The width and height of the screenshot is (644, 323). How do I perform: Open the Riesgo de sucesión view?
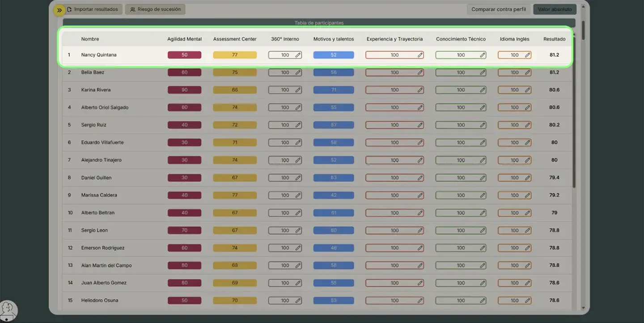point(155,9)
